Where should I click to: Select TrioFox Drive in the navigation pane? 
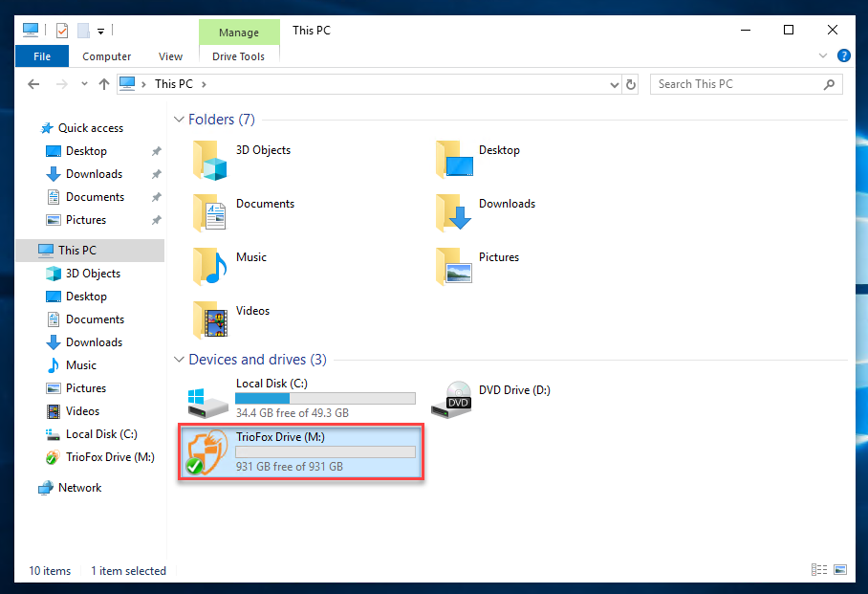(104, 457)
